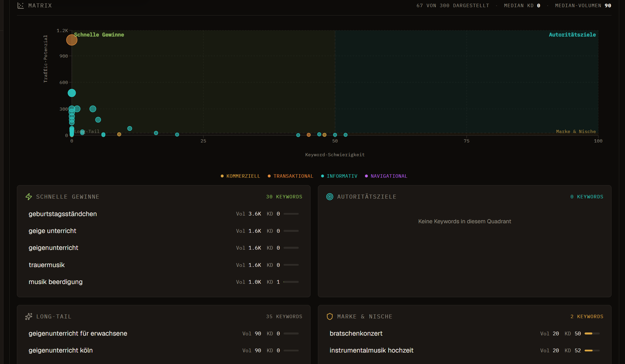Click the KD bar for musik beerdigung
This screenshot has width=625, height=364.
coord(291,282)
